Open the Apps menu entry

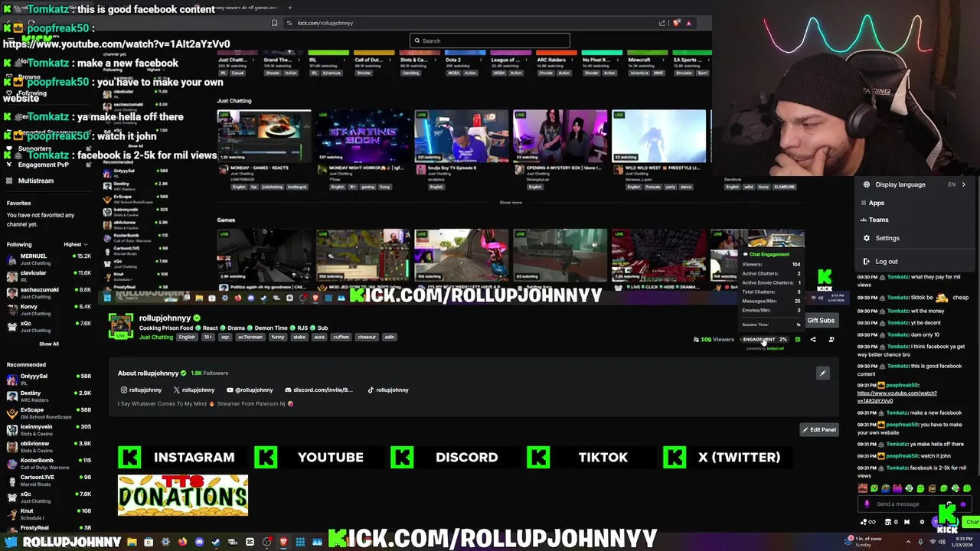pyautogui.click(x=877, y=203)
